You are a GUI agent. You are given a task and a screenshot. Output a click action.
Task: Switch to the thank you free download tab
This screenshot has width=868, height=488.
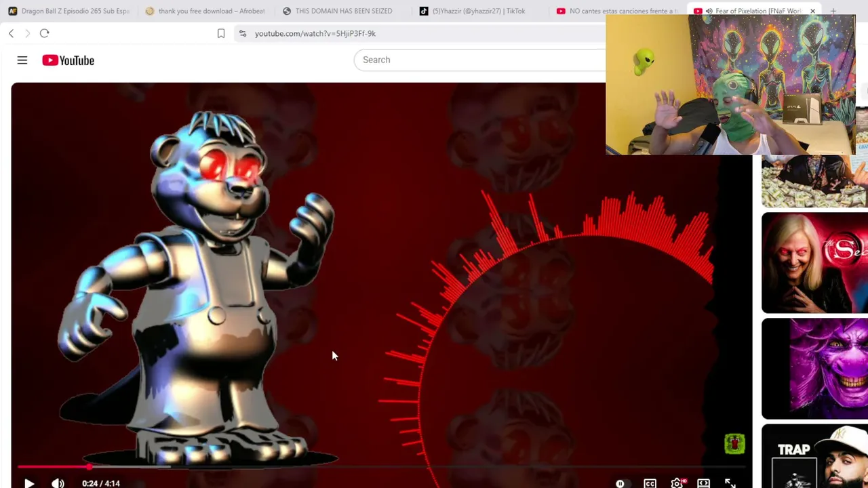pos(205,11)
